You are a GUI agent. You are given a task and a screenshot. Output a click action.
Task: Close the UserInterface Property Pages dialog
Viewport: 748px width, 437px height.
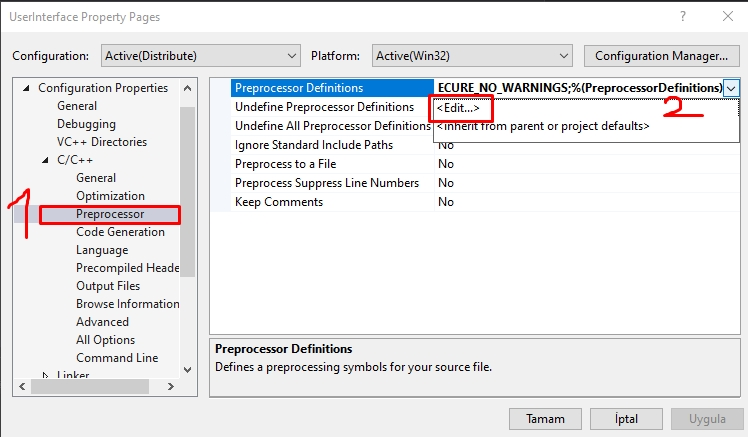click(x=726, y=16)
